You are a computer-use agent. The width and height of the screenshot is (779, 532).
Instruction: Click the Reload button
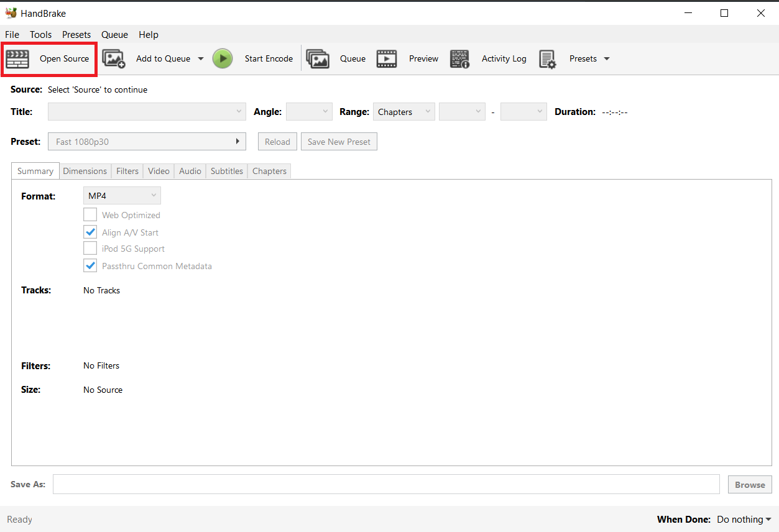pyautogui.click(x=277, y=141)
